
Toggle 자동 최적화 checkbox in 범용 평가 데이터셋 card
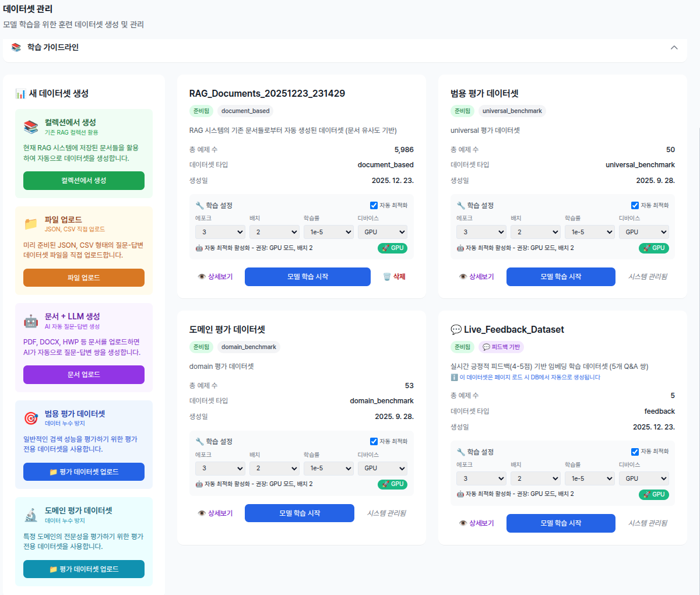635,205
